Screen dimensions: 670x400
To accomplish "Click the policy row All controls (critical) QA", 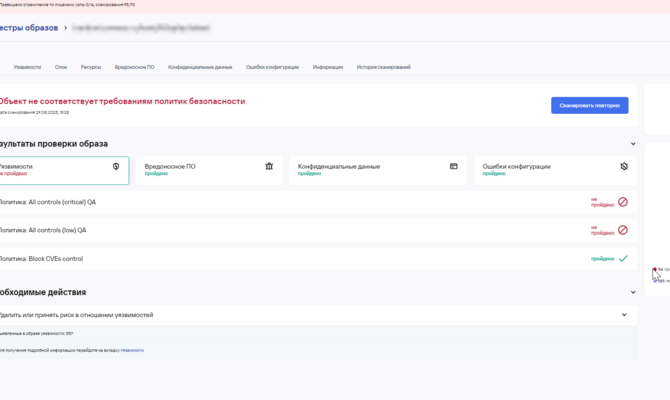I will pos(318,202).
